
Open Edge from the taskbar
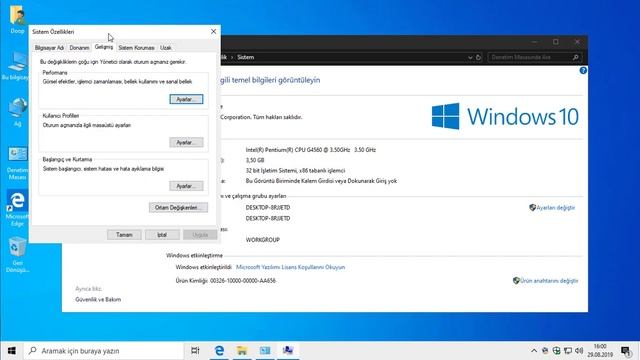[x=219, y=351]
